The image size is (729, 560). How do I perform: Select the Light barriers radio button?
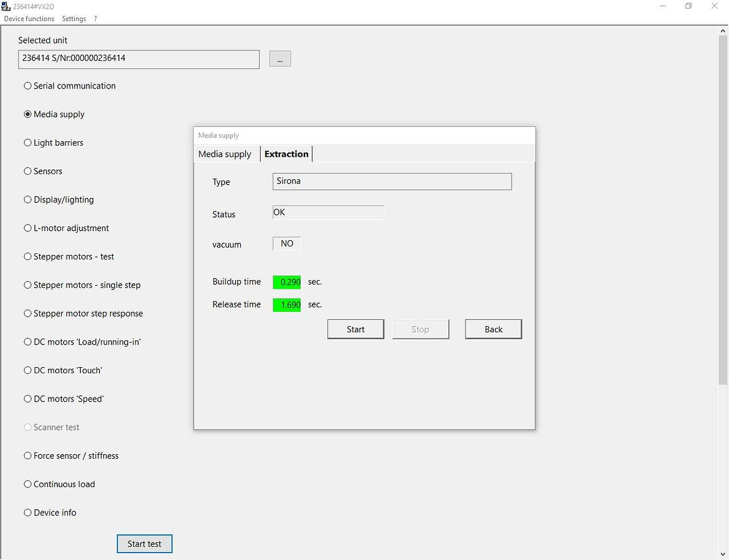pos(28,143)
